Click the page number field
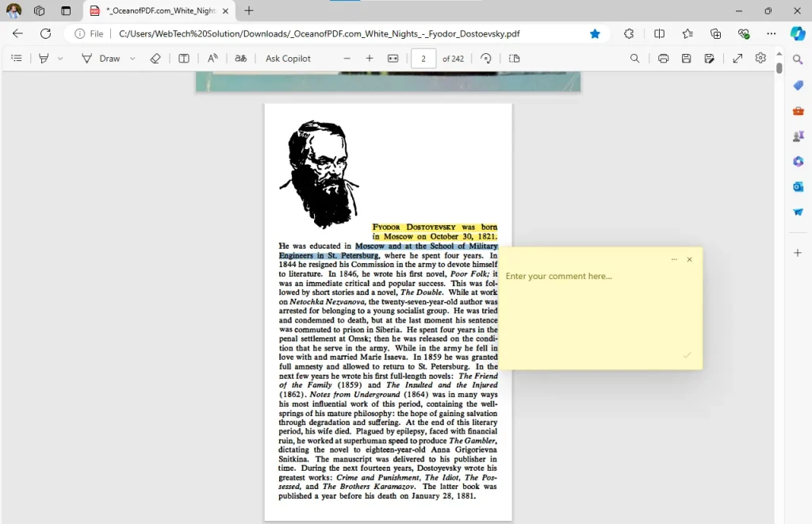This screenshot has height=524, width=812. click(x=423, y=59)
